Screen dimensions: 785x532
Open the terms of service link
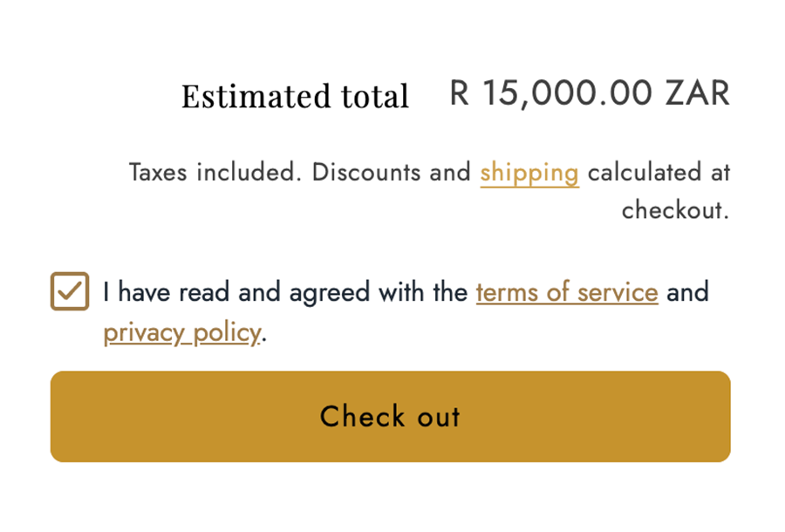pyautogui.click(x=566, y=291)
